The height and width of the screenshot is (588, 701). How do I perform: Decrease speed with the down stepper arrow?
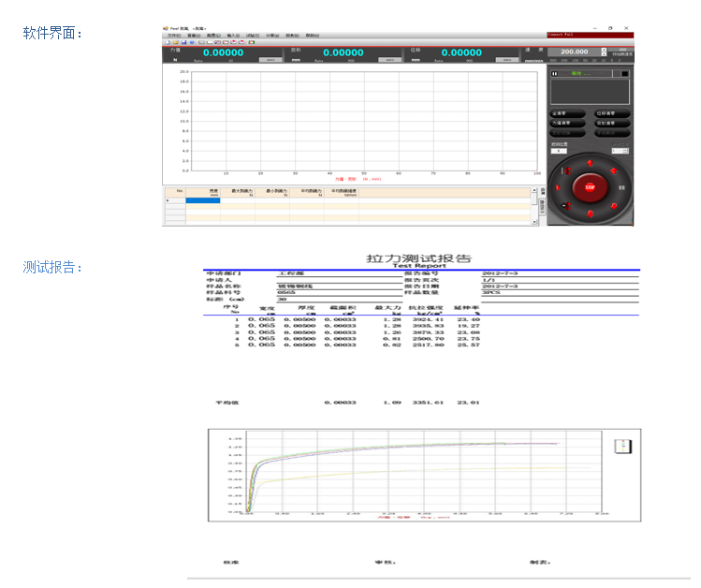click(x=604, y=54)
